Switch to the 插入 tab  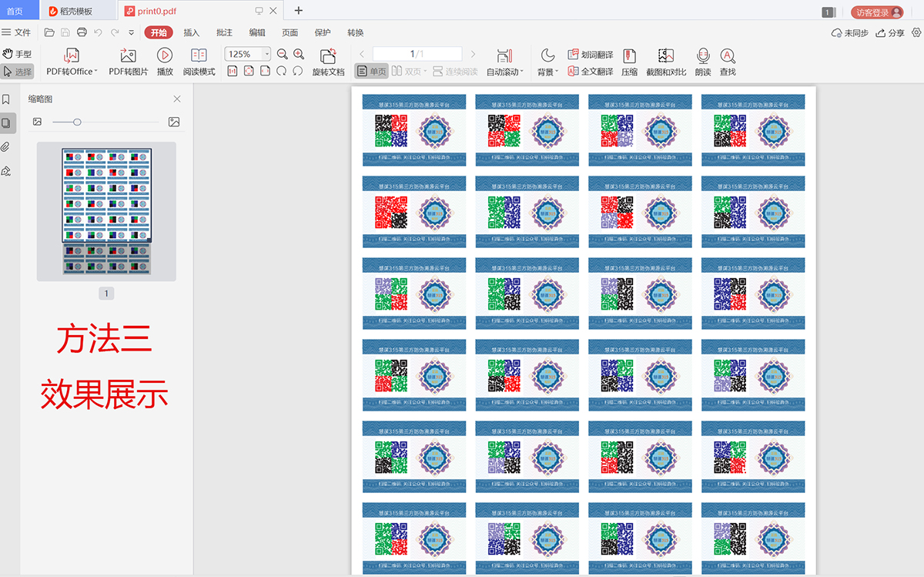tap(192, 32)
